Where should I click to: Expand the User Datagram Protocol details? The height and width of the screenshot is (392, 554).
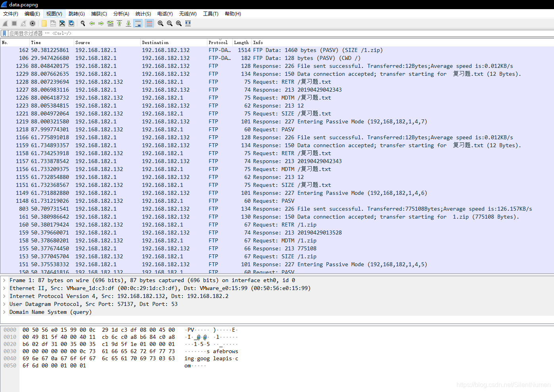click(x=4, y=304)
